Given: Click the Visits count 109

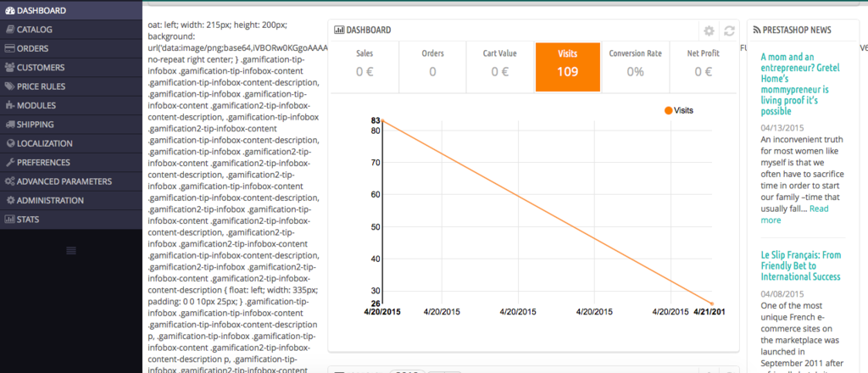Looking at the screenshot, I should coord(568,72).
